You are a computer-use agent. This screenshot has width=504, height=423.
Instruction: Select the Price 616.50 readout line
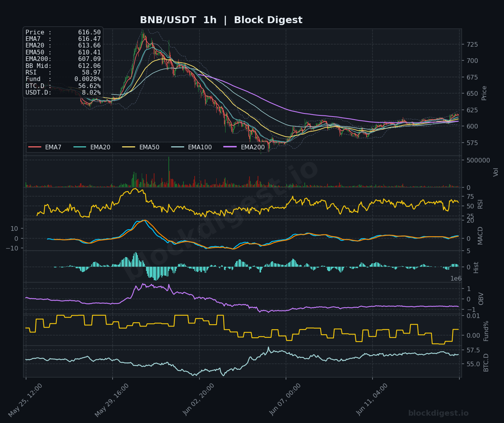(x=63, y=32)
